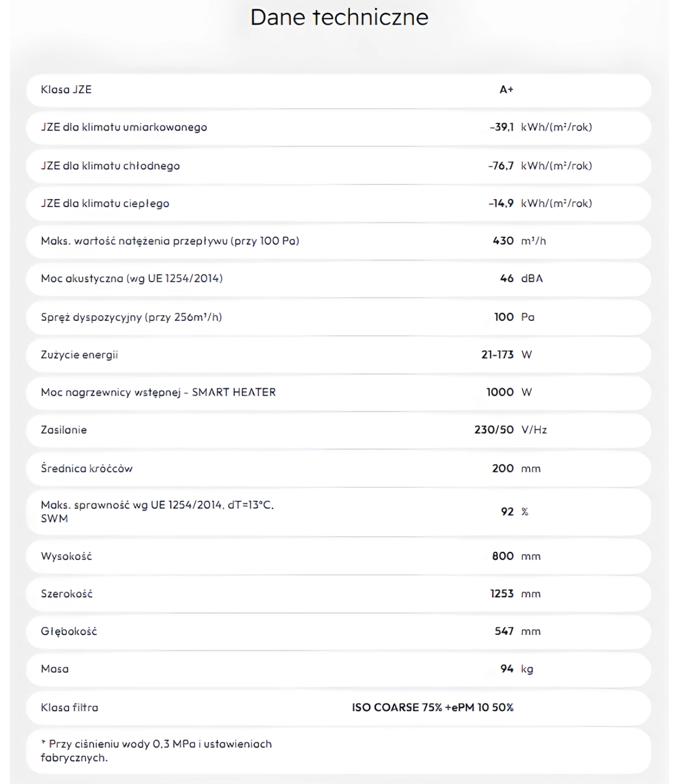Select the SMART HEATER preheater row label
This screenshot has height=784, width=679.
pos(158,393)
